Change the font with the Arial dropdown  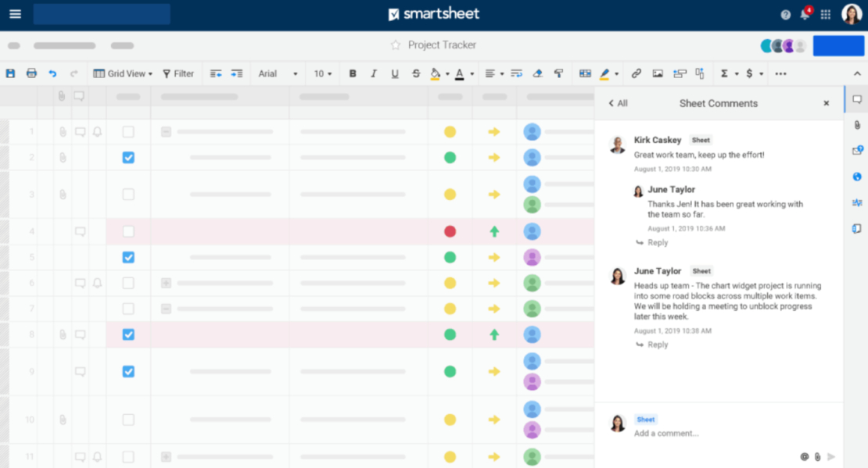(275, 73)
